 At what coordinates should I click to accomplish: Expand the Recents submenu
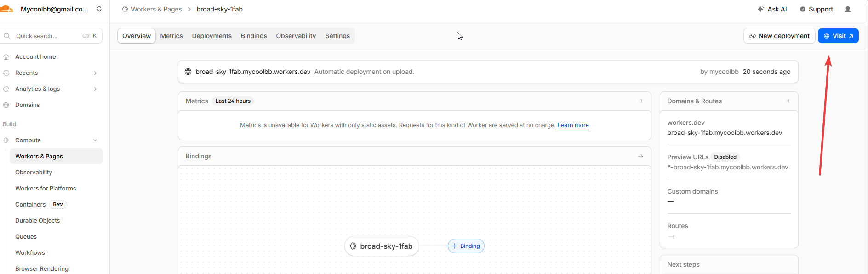pyautogui.click(x=95, y=73)
